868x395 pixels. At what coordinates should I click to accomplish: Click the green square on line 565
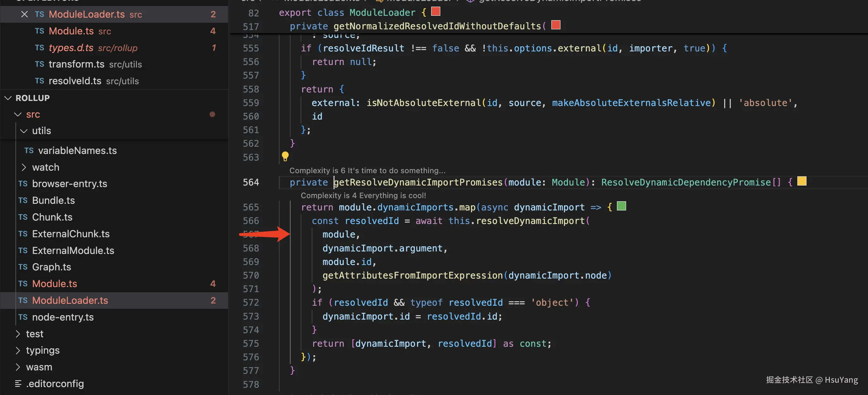click(621, 206)
